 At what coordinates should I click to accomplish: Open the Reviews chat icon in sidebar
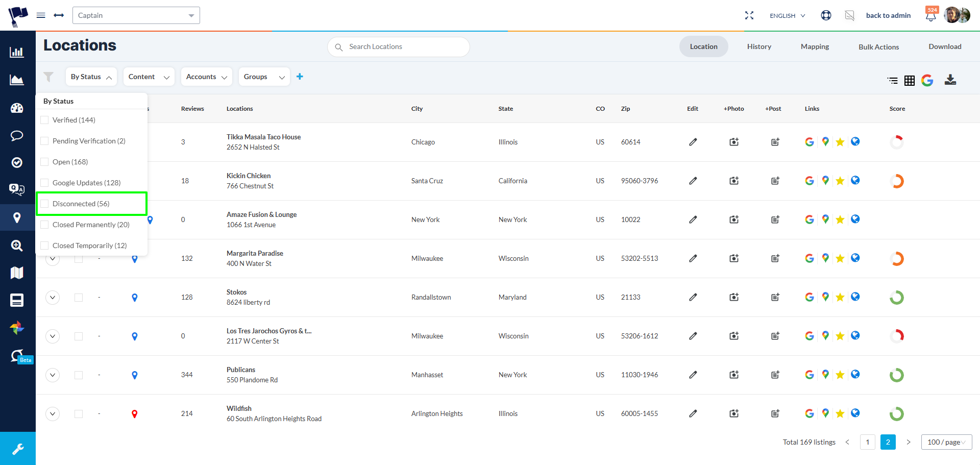coord(17,136)
